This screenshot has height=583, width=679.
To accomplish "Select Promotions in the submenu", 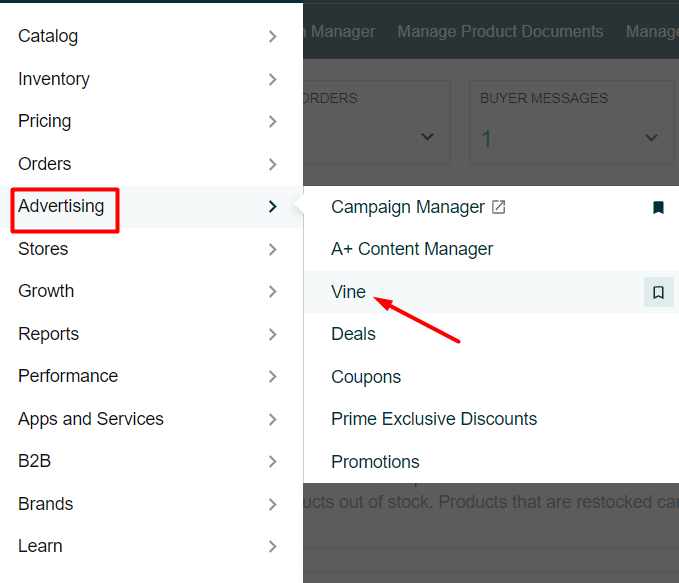I will pos(375,462).
